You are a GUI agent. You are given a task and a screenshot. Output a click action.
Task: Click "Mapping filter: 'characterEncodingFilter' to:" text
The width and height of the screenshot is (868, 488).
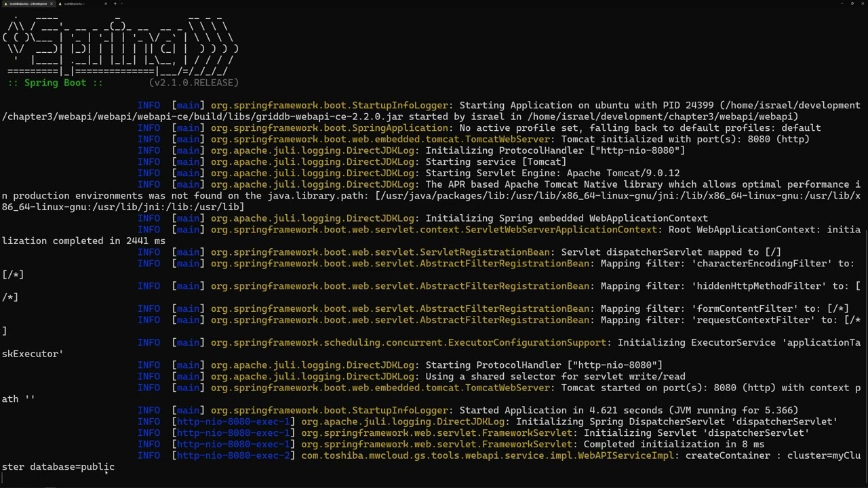728,264
